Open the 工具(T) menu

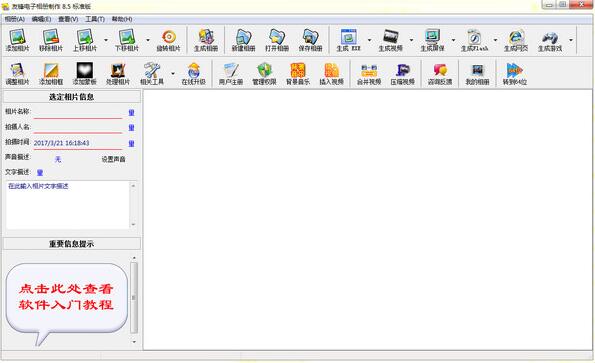pyautogui.click(x=95, y=19)
